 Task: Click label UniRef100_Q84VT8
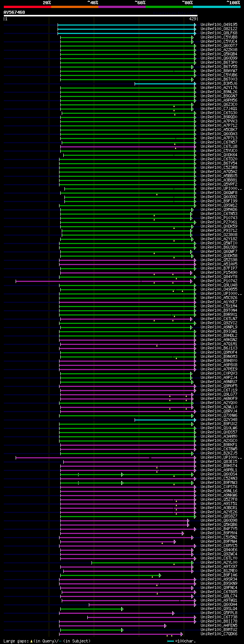[x=219, y=277]
